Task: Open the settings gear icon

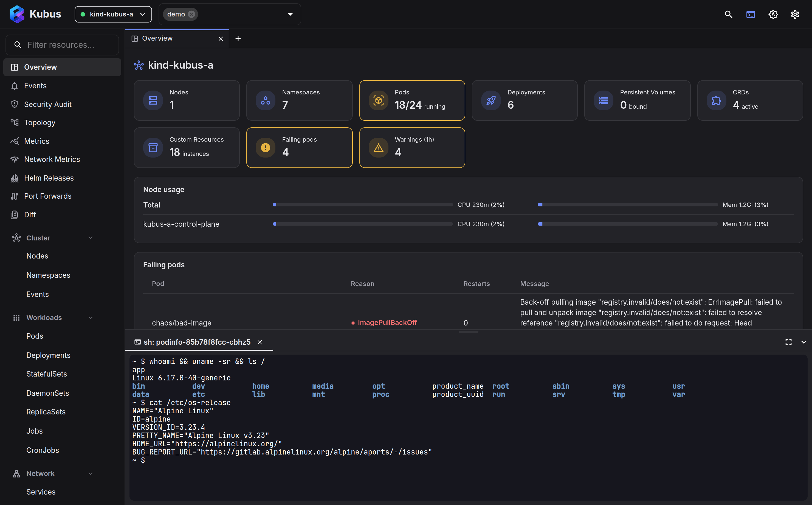Action: (795, 14)
